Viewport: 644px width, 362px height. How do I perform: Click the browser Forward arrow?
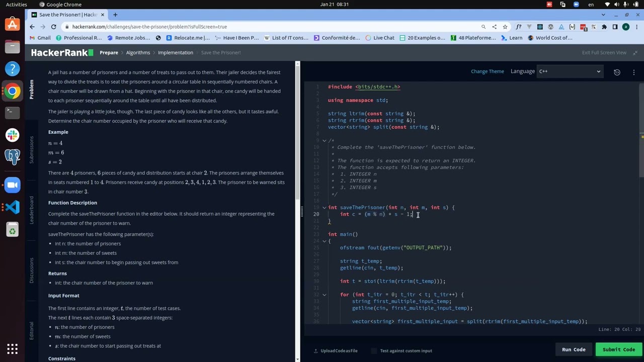coord(44,27)
